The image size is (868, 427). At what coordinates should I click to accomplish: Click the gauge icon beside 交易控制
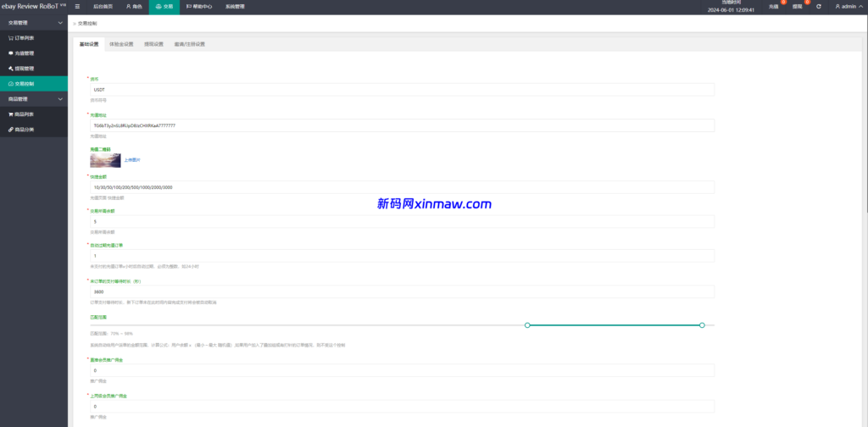coord(11,84)
